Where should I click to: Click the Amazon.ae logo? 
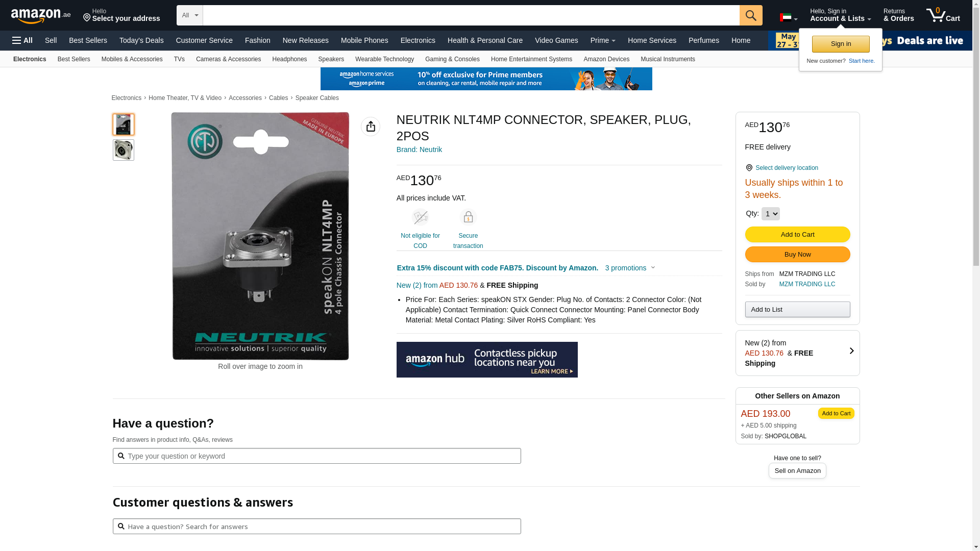[41, 16]
